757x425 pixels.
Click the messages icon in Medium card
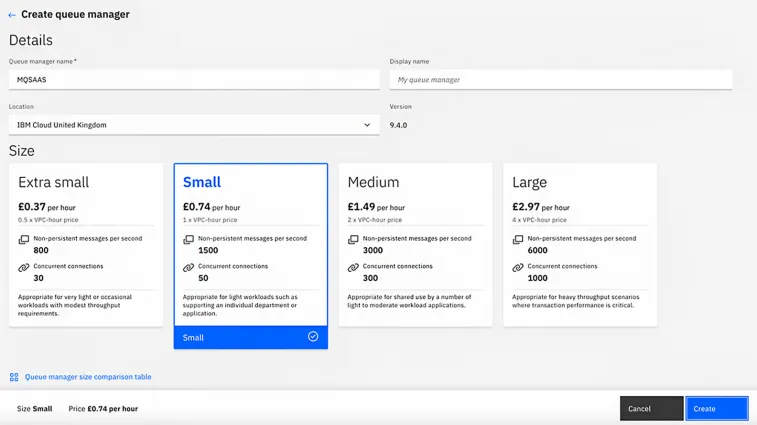tap(353, 240)
